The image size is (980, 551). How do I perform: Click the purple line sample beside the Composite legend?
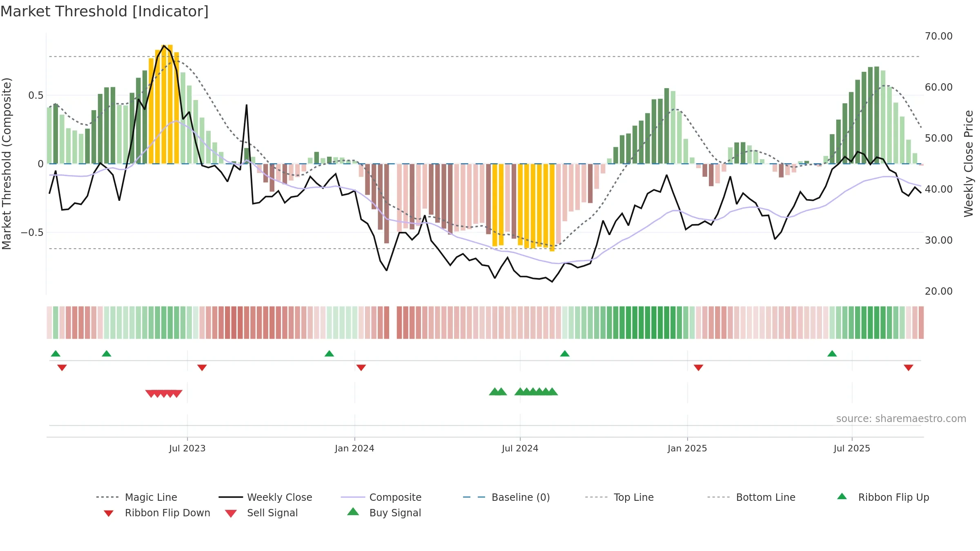pos(353,497)
